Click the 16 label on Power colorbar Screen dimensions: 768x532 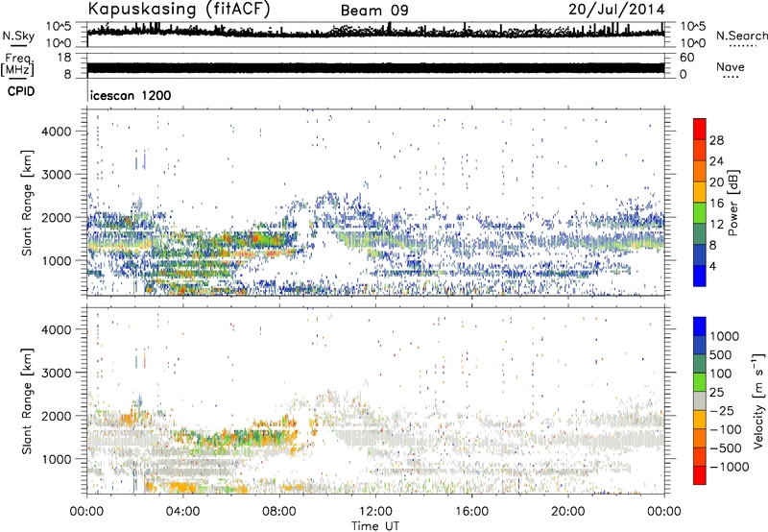(x=716, y=204)
